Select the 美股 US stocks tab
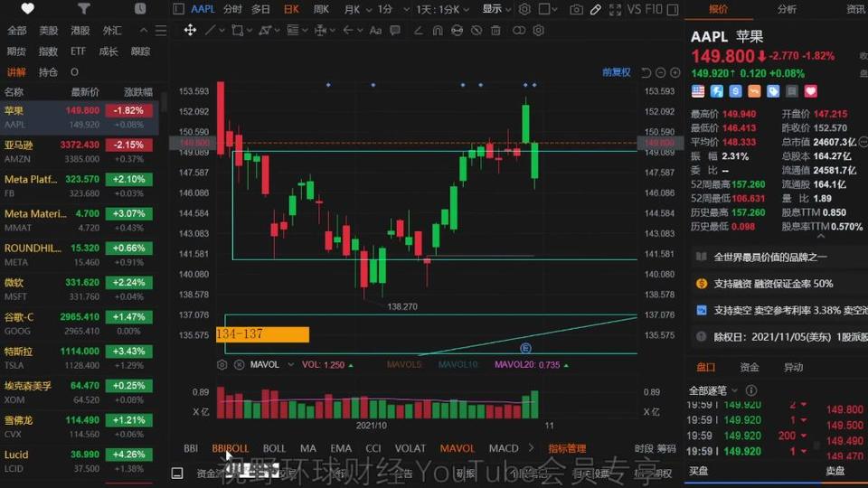The image size is (868, 488). [x=49, y=31]
